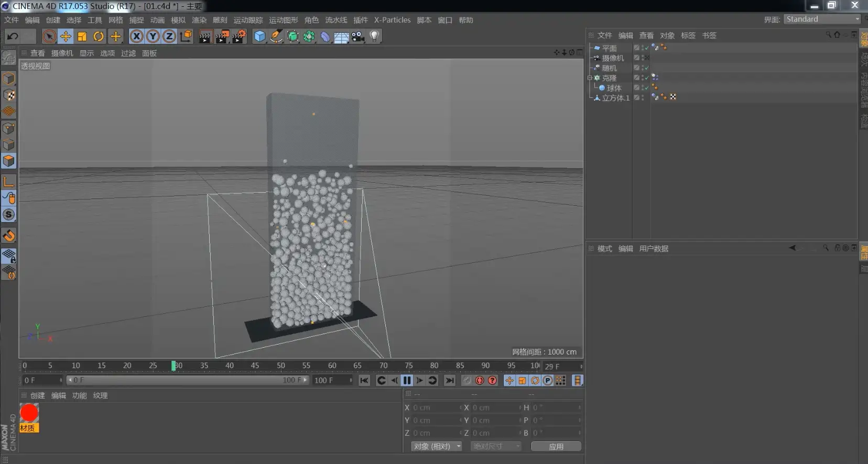
Task: Click Render View clapperboard icon
Action: pos(205,36)
